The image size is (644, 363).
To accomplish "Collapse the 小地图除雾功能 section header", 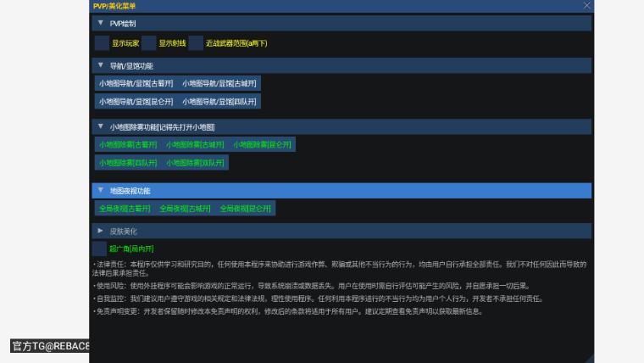I will [x=101, y=126].
